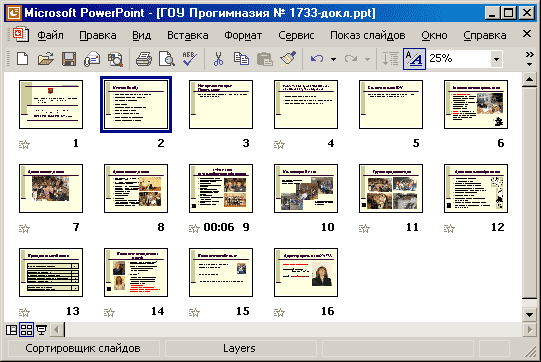Save the presentation with the floppy disk icon
This screenshot has height=362, width=541.
(69, 59)
